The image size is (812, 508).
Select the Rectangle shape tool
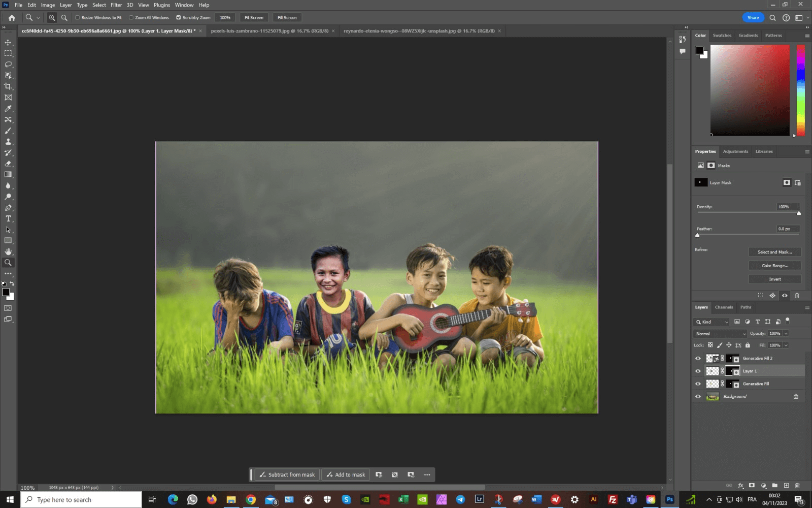point(8,241)
